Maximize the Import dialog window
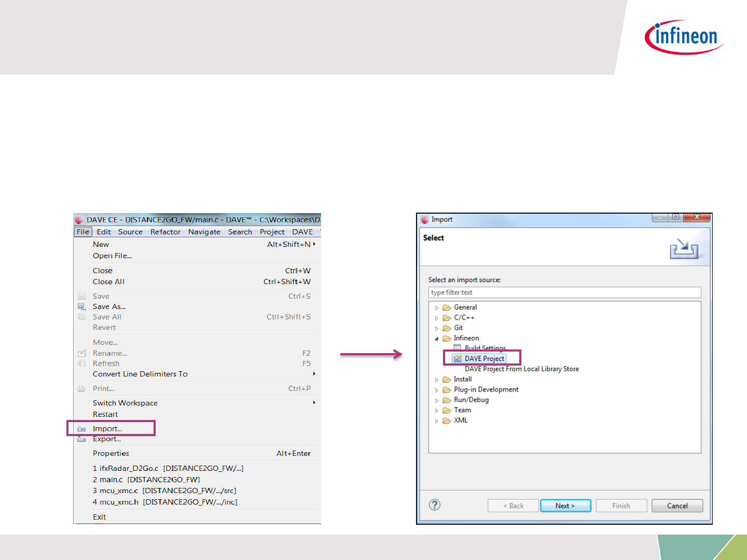Viewport: 747px width, 560px height. click(675, 217)
